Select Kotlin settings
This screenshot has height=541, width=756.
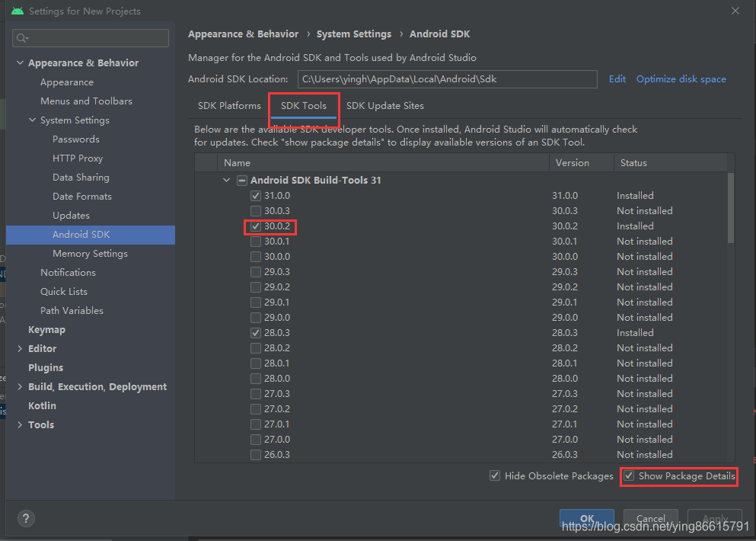pyautogui.click(x=42, y=405)
